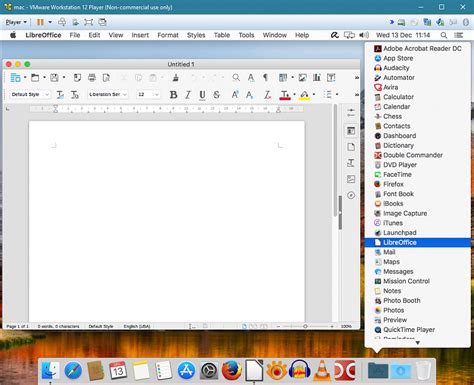Toggle Superscript formatting
Viewport: 474px width, 385px height.
click(235, 95)
